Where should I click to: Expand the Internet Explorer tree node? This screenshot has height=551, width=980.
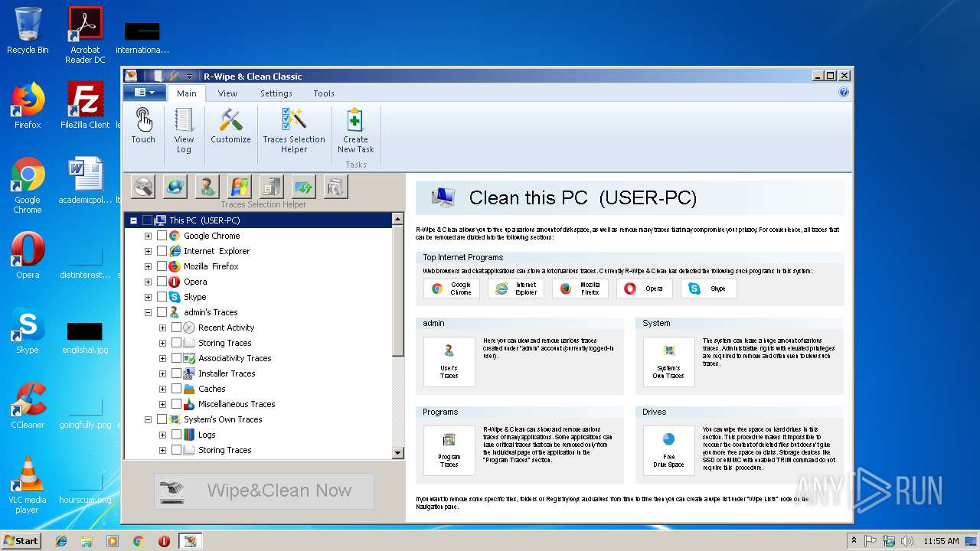[148, 251]
